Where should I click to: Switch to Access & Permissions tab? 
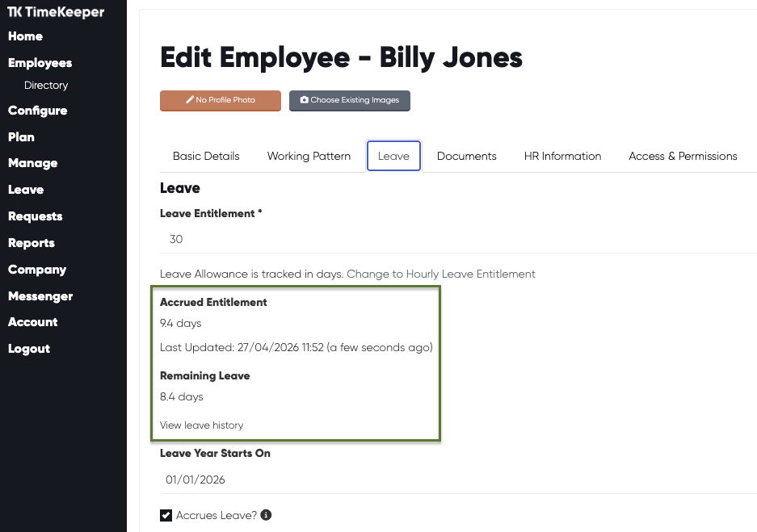683,156
